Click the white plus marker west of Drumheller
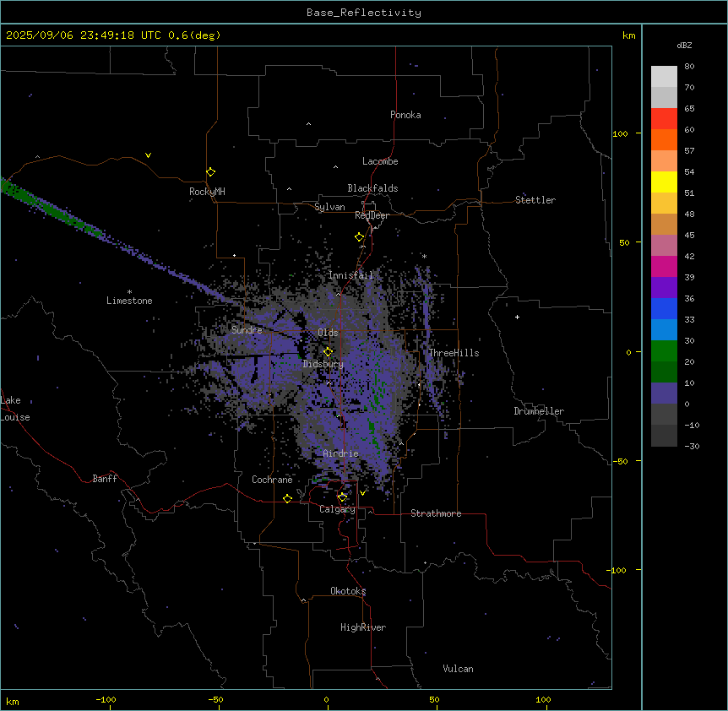The image size is (728, 711). (517, 317)
